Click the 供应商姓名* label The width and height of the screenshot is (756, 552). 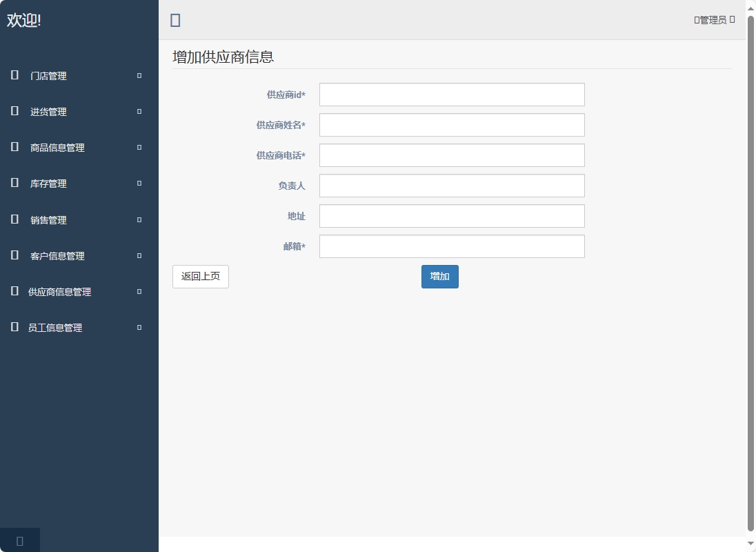(281, 125)
